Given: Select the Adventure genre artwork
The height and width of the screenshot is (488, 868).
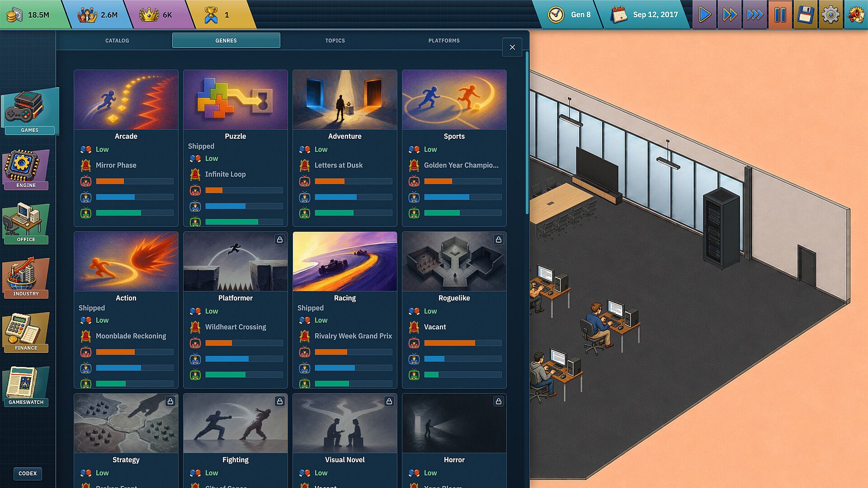Looking at the screenshot, I should [345, 99].
